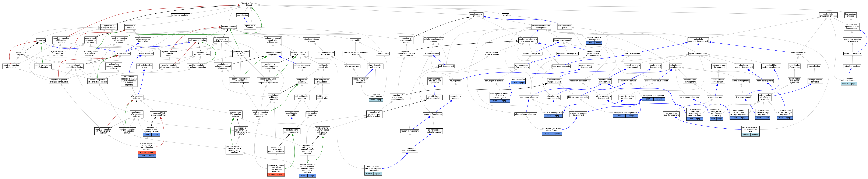The image size is (868, 179).
Task: Click the 'urogenital system development' node
Action: click(627, 97)
